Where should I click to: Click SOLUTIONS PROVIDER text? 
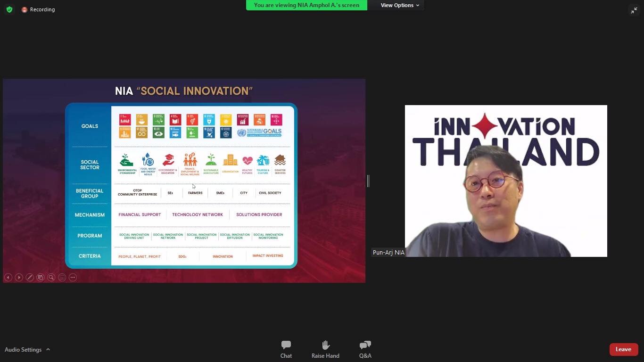tap(259, 214)
